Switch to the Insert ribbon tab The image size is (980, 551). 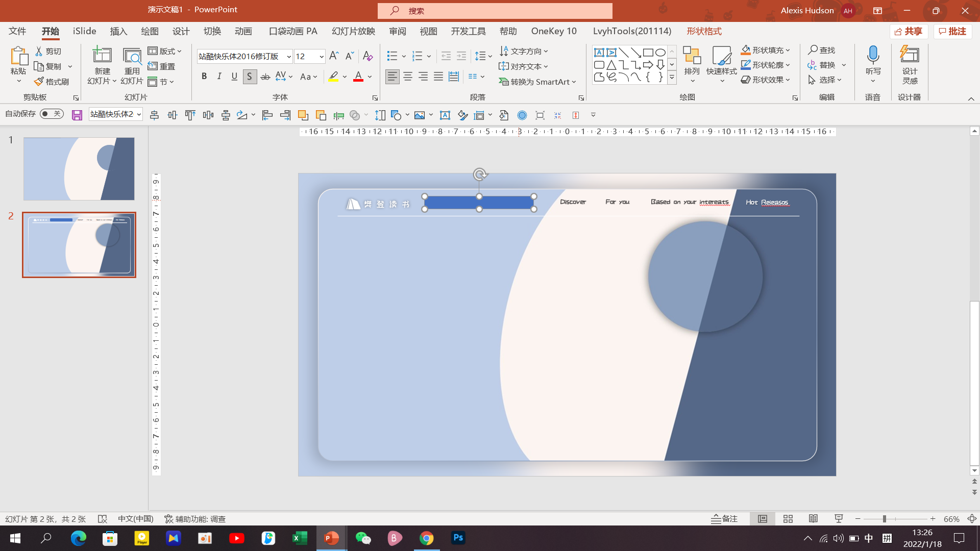[x=118, y=31]
